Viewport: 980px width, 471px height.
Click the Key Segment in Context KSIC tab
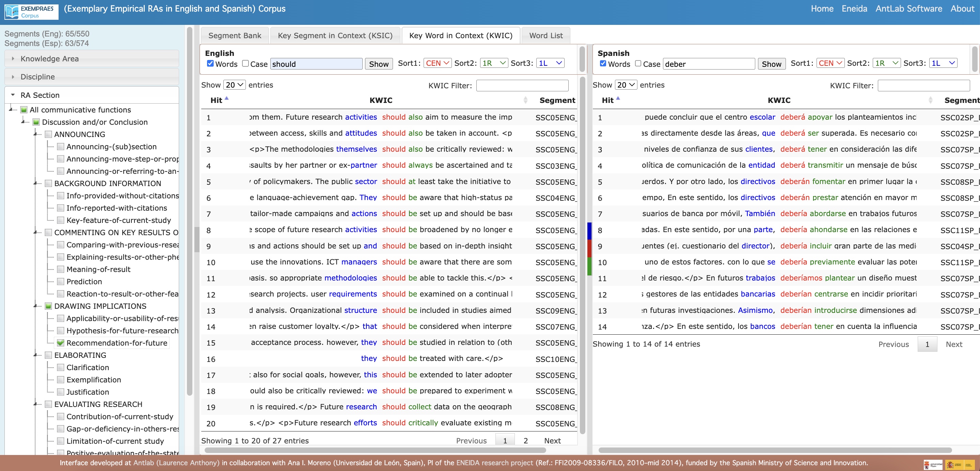tap(336, 35)
